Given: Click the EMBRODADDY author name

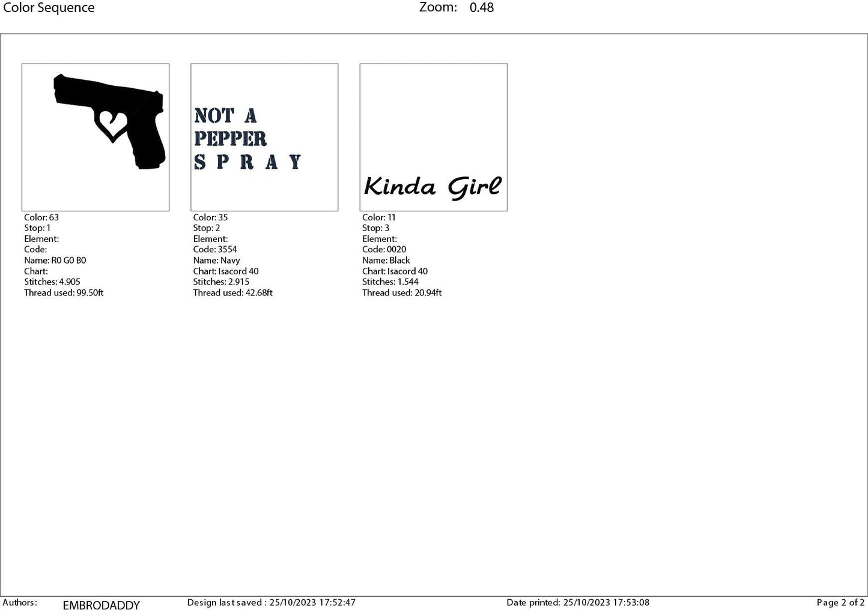Looking at the screenshot, I should tap(101, 605).
